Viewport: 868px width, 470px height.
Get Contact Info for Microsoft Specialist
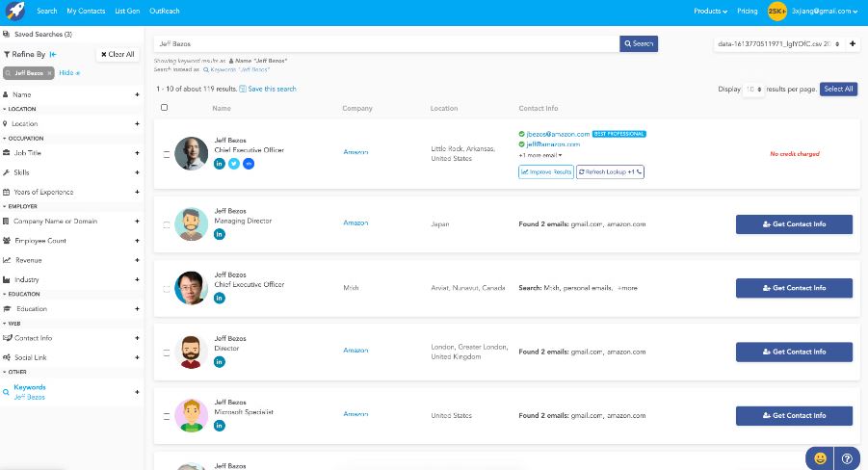pyautogui.click(x=794, y=416)
